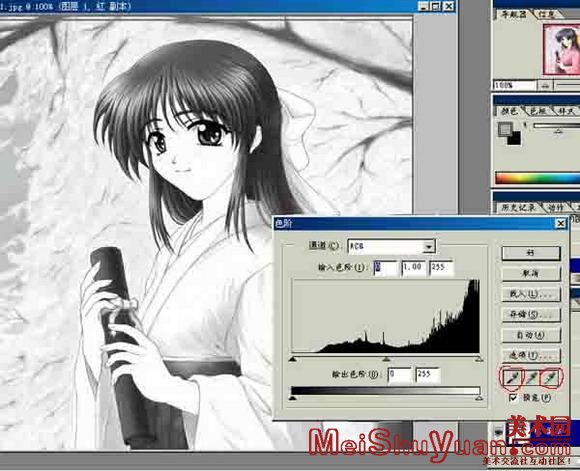Click the output levels field showing 0

(x=400, y=375)
